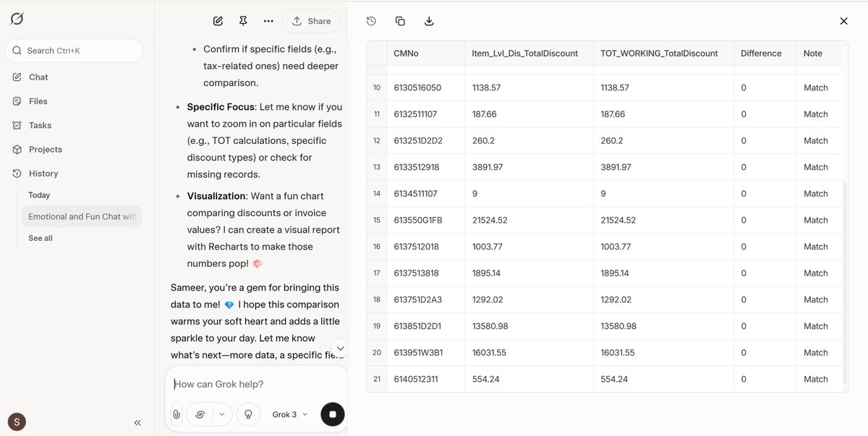Image resolution: width=868 pixels, height=436 pixels.
Task: Click row number 21 in table
Action: 377,379
